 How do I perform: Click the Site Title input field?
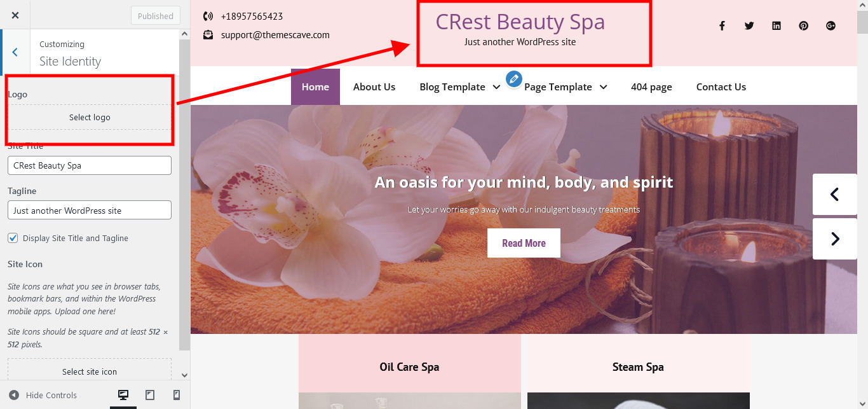(90, 165)
